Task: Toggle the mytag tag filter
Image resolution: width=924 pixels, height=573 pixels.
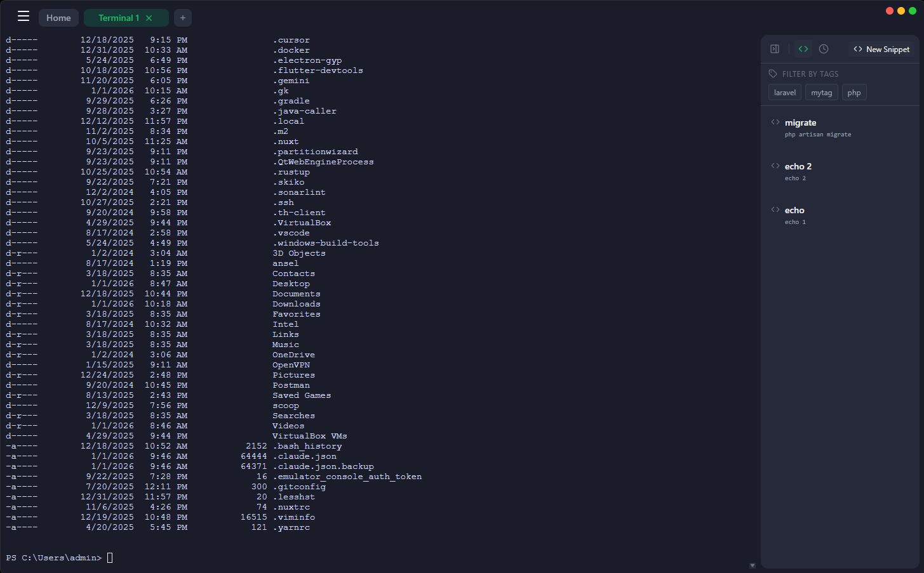Action: tap(821, 92)
